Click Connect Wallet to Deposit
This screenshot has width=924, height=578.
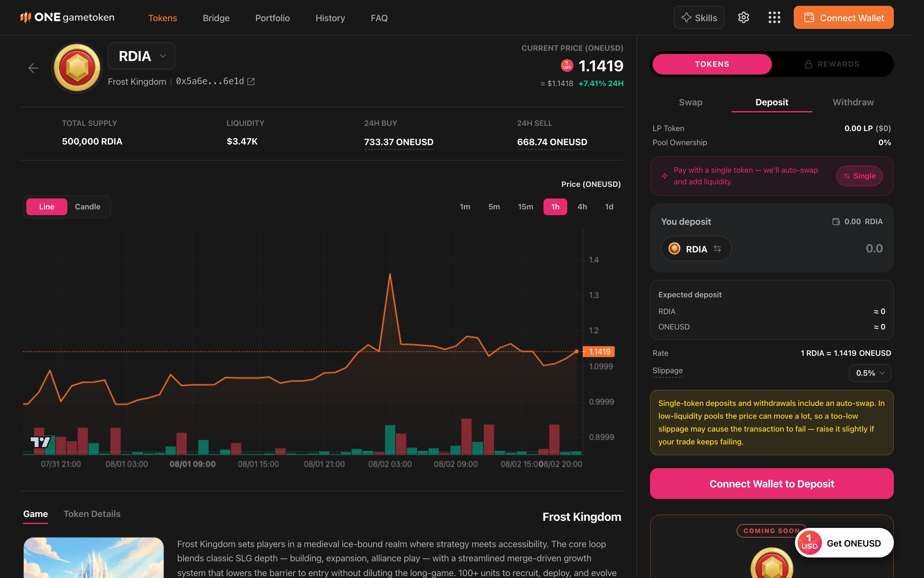(772, 484)
